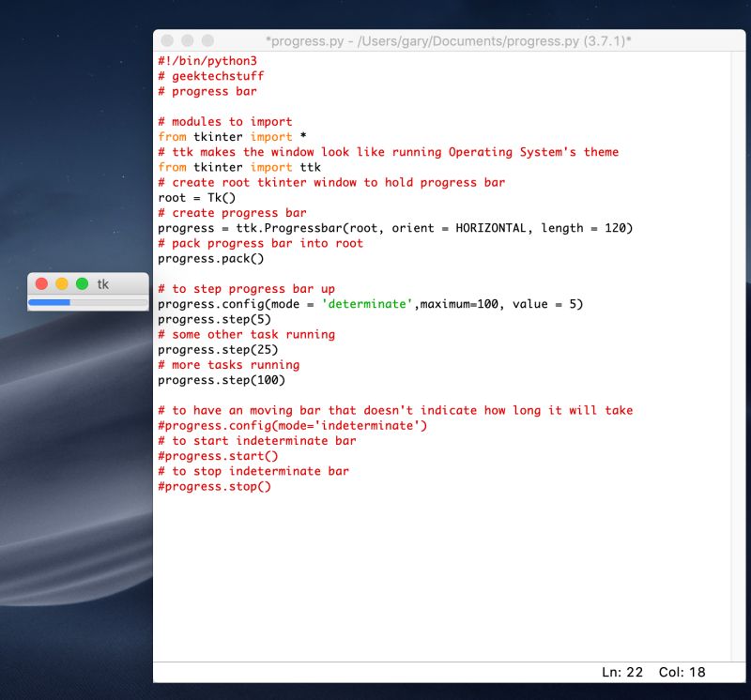Click the '# progress bar' comment line

[x=208, y=91]
